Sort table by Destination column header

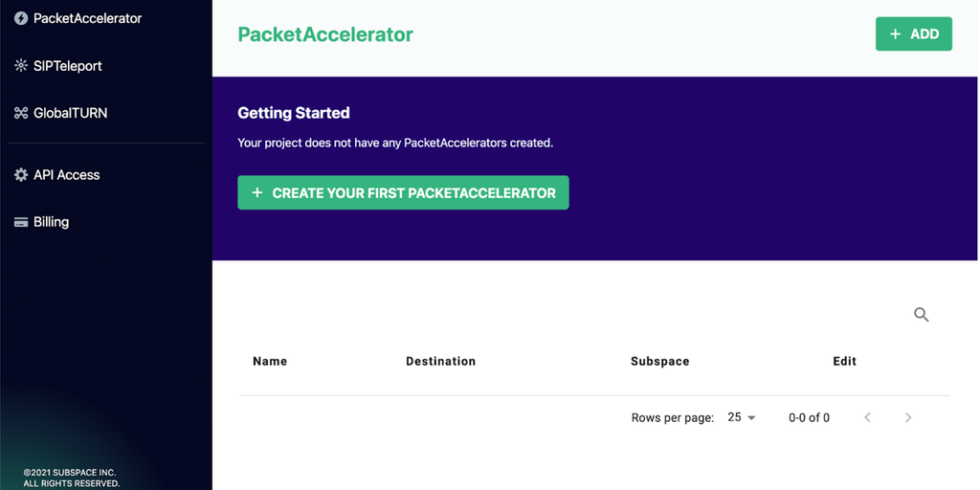[x=440, y=361]
